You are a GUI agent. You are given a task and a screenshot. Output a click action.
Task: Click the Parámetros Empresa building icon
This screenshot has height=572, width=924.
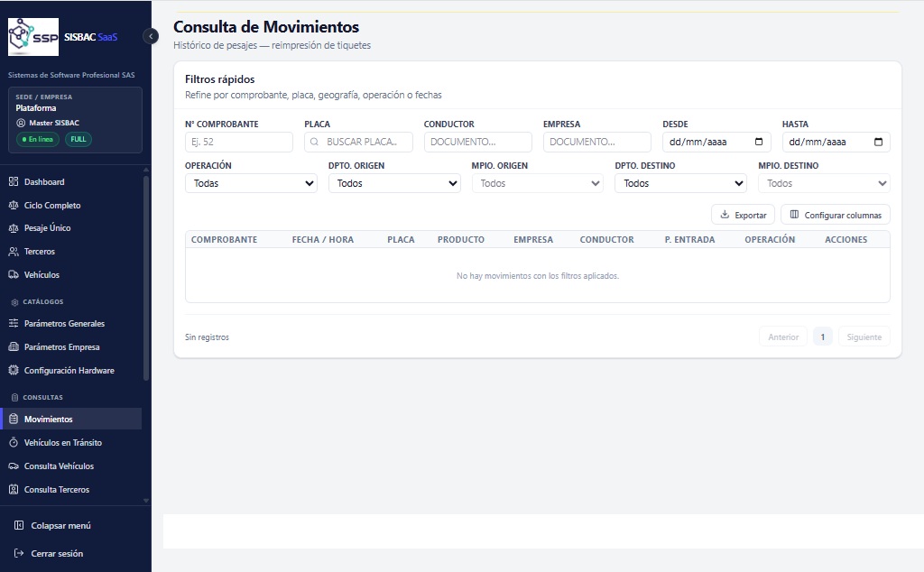coord(14,347)
